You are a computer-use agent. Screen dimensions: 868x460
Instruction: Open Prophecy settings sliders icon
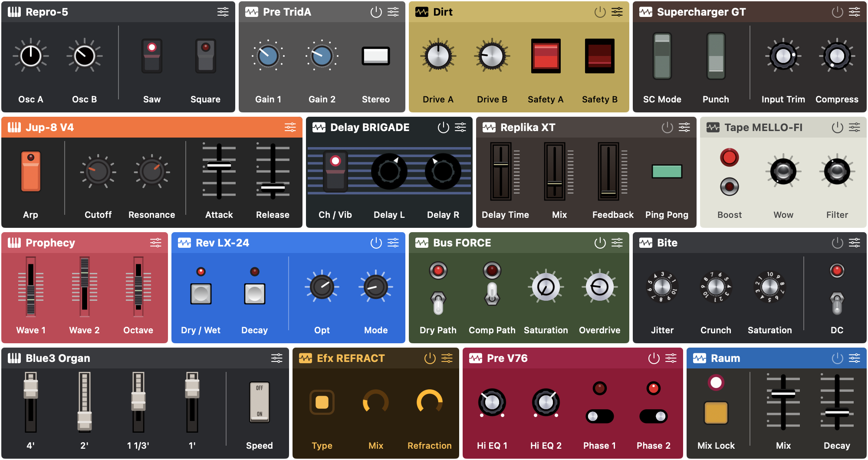tap(156, 243)
